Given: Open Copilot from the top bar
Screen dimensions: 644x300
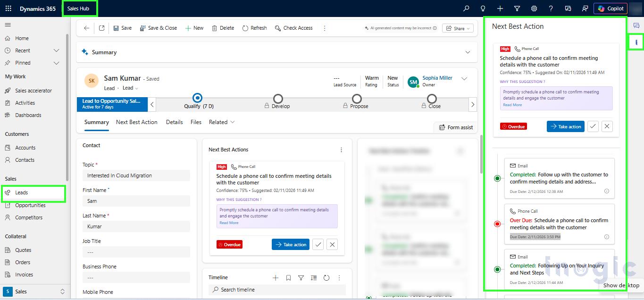Looking at the screenshot, I should 610,8.
